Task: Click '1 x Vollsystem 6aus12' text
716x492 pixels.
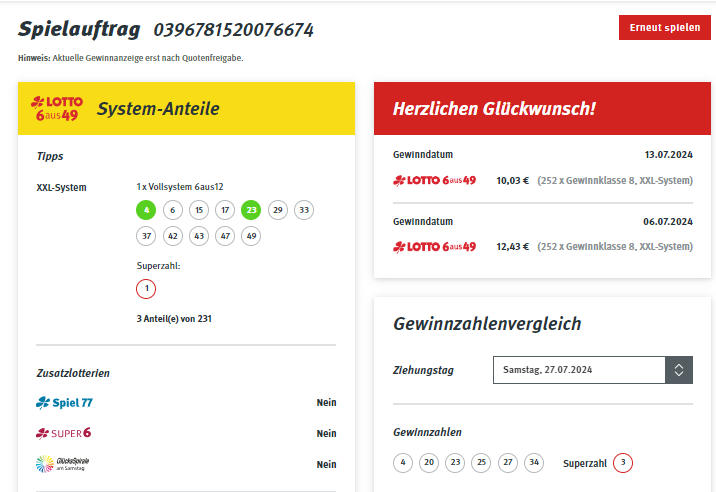Action: 180,187
